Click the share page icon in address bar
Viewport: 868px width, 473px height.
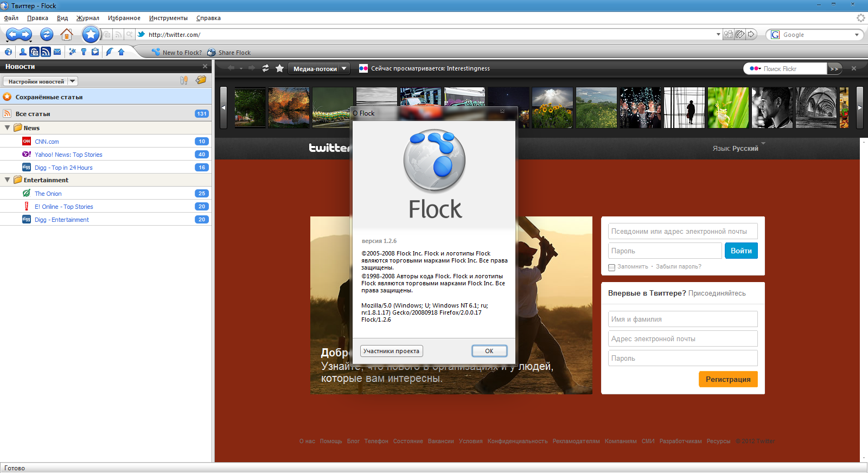(728, 35)
